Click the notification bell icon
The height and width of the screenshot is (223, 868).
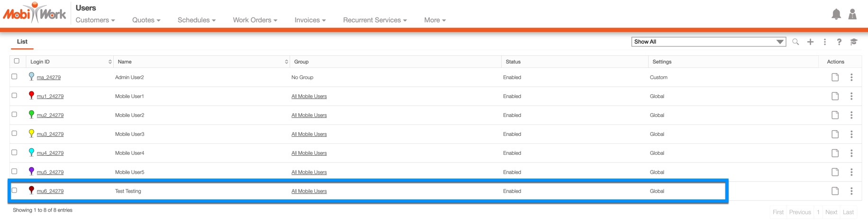click(x=836, y=14)
